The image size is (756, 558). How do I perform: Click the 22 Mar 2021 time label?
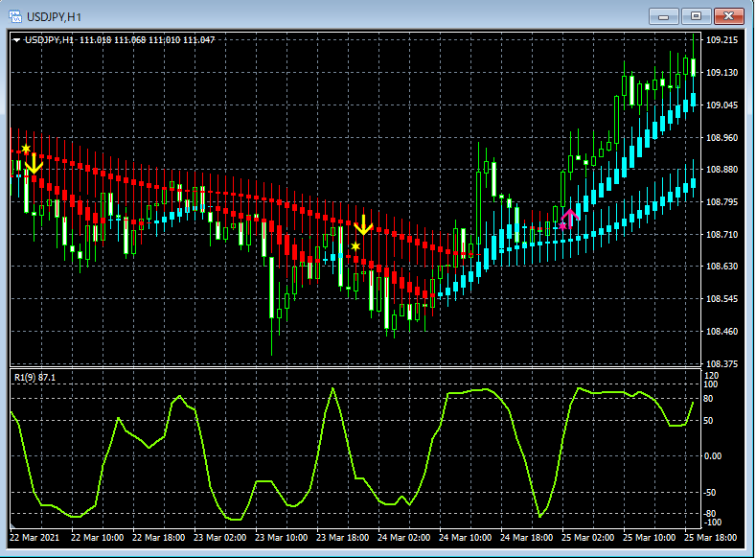pyautogui.click(x=34, y=537)
